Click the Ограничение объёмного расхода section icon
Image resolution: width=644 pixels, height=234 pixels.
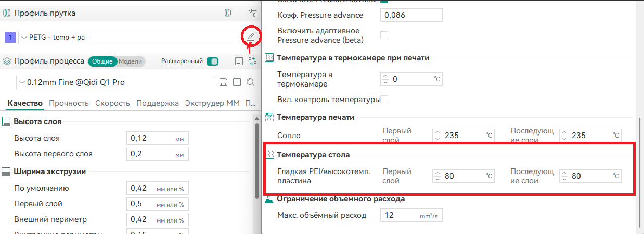pyautogui.click(x=269, y=199)
